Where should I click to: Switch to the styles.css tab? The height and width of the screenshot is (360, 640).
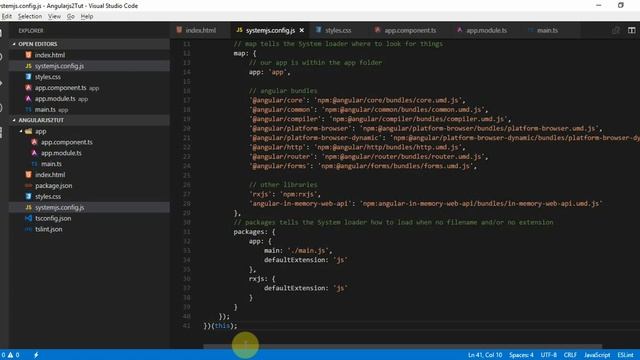click(x=338, y=31)
